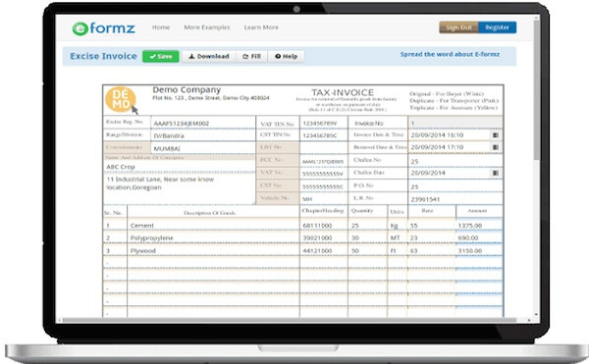Click the Ft unit cell
The width and height of the screenshot is (589, 364).
[x=397, y=250]
